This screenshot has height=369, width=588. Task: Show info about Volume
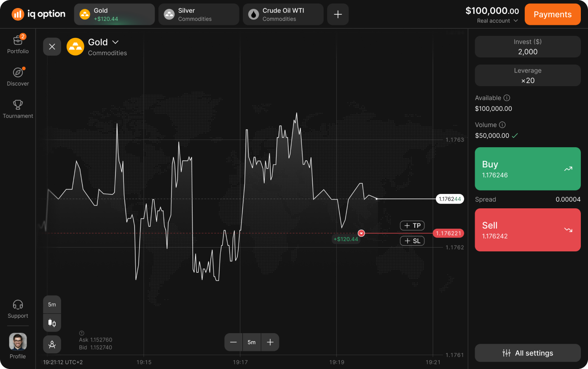pyautogui.click(x=502, y=125)
